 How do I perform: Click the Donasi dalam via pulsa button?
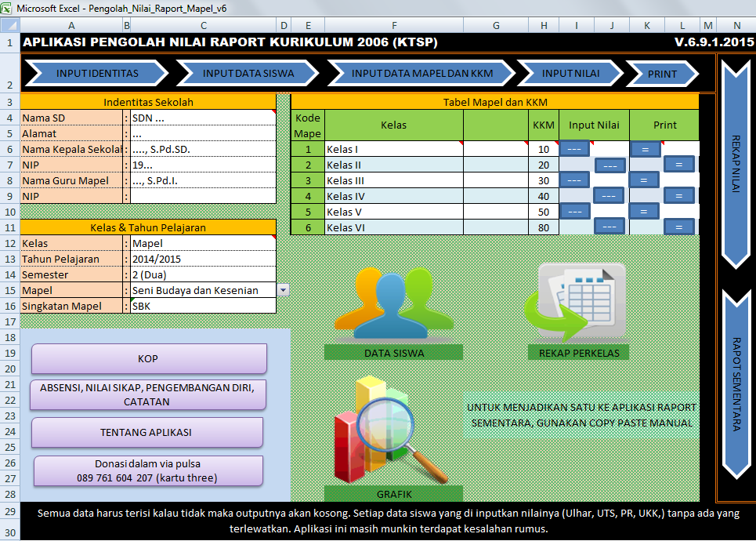(x=147, y=470)
